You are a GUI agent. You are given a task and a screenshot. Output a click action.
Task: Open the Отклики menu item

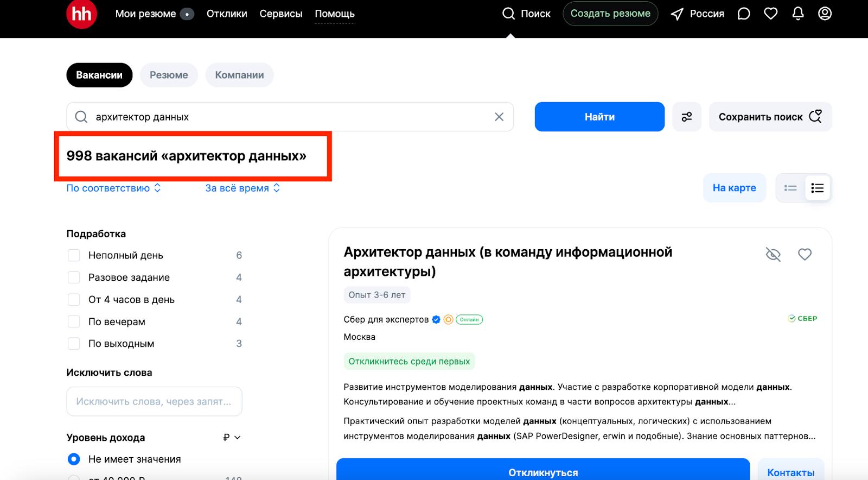point(227,14)
